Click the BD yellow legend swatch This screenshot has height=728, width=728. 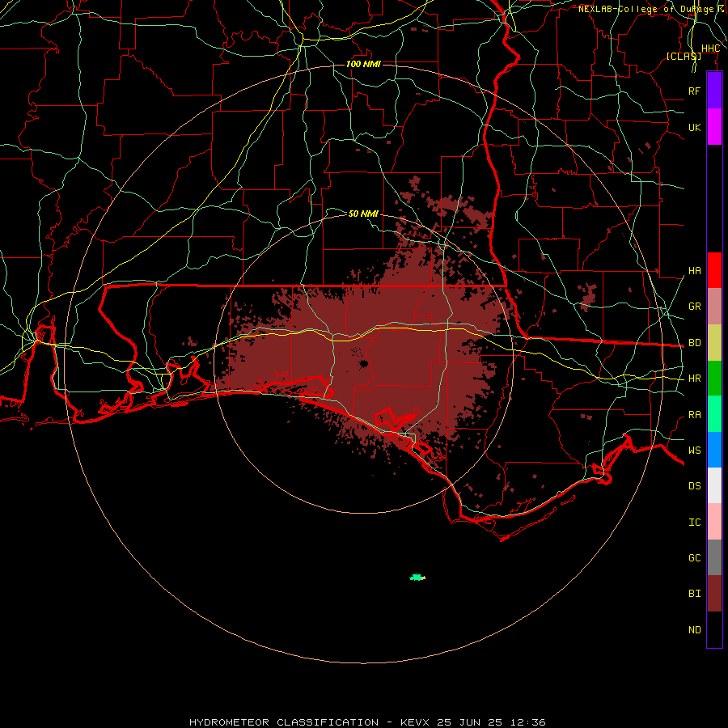click(714, 343)
